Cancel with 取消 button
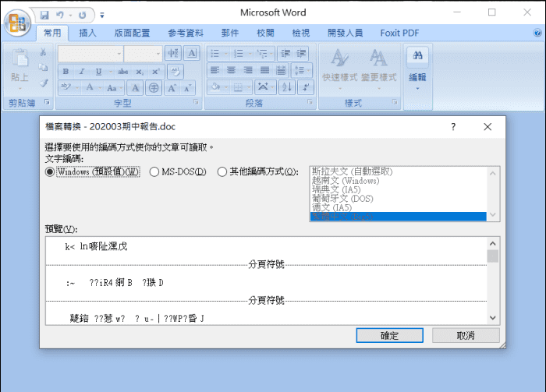This screenshot has height=392, width=546. [x=466, y=336]
